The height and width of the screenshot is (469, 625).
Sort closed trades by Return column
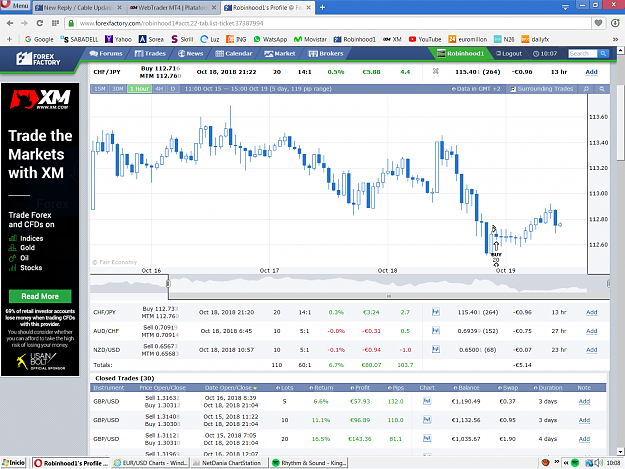321,388
